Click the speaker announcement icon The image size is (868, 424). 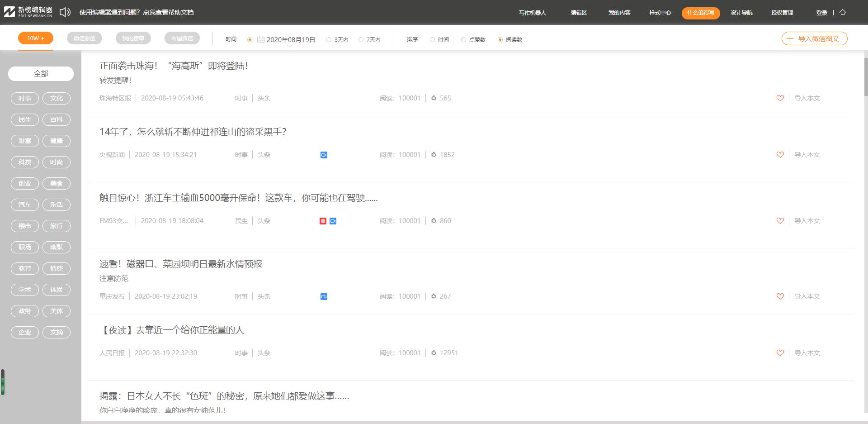[65, 12]
